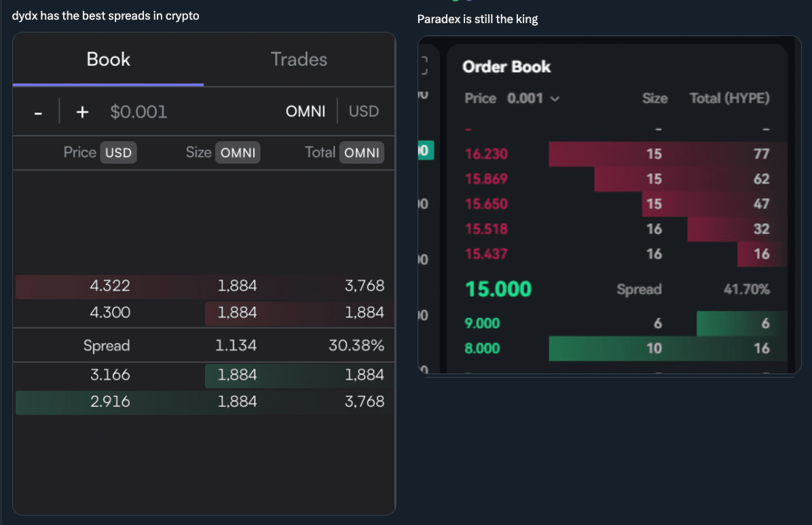Click the Total (HYPE) column header
Image resolution: width=812 pixels, height=525 pixels.
click(730, 98)
